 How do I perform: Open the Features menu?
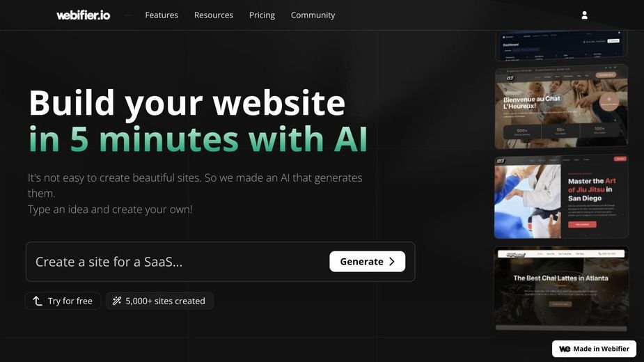tap(162, 15)
